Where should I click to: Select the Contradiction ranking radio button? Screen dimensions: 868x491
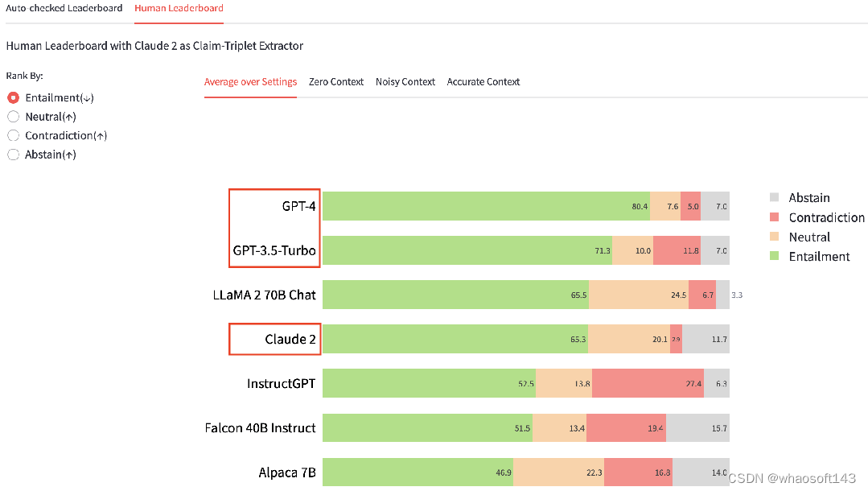coord(13,135)
